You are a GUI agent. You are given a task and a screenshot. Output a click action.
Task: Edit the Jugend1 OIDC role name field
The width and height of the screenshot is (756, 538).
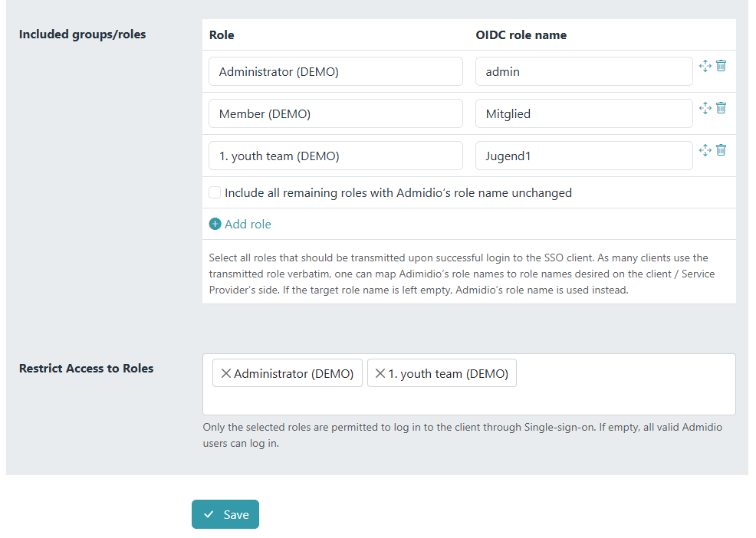[x=583, y=156]
